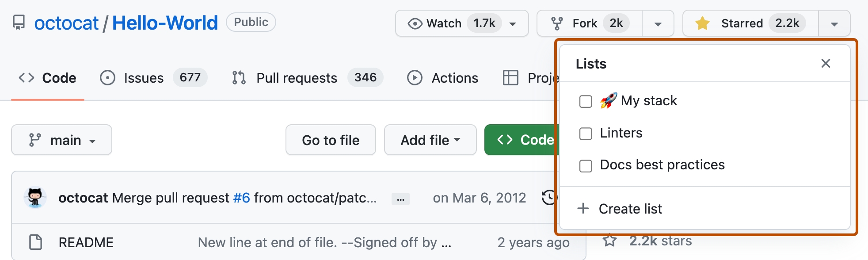Enable the Docs best practices checkbox

(586, 166)
